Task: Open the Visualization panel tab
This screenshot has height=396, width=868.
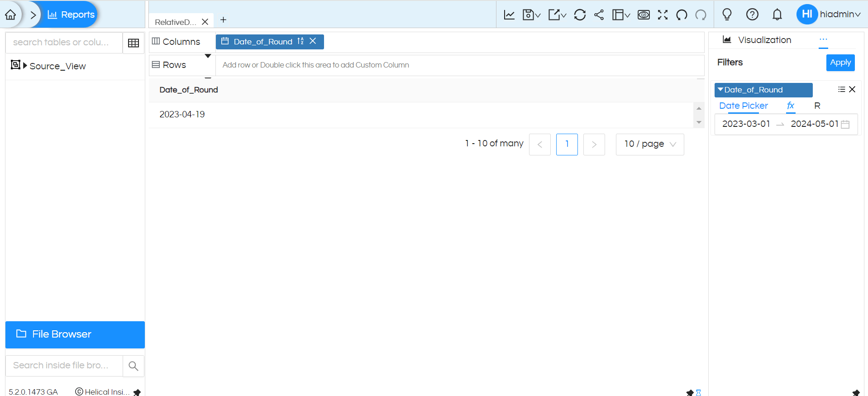Action: pos(757,40)
